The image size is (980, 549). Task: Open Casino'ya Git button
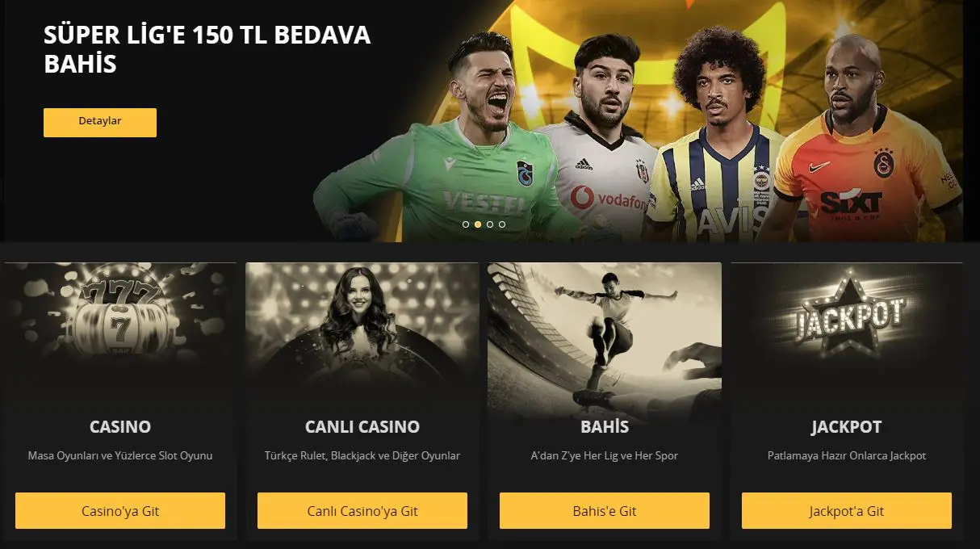120,511
